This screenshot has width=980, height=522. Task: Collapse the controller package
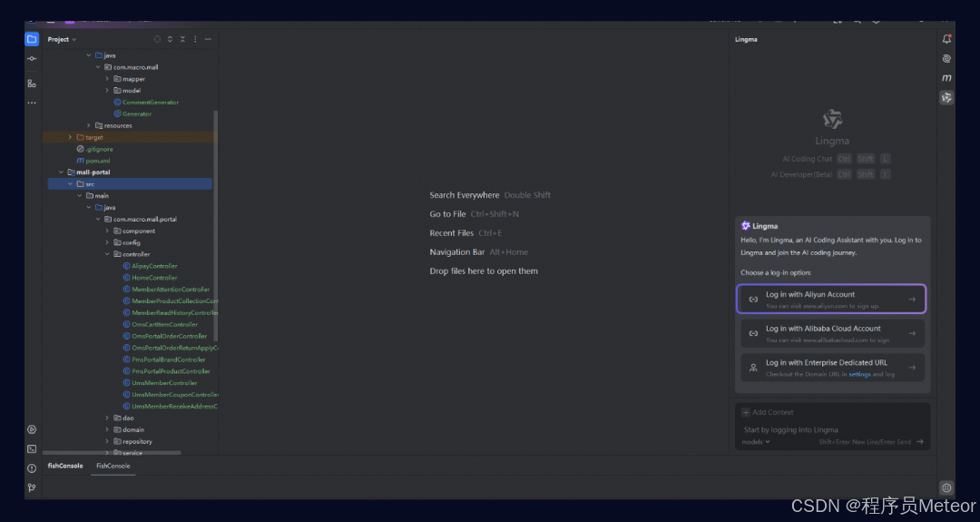pos(107,254)
